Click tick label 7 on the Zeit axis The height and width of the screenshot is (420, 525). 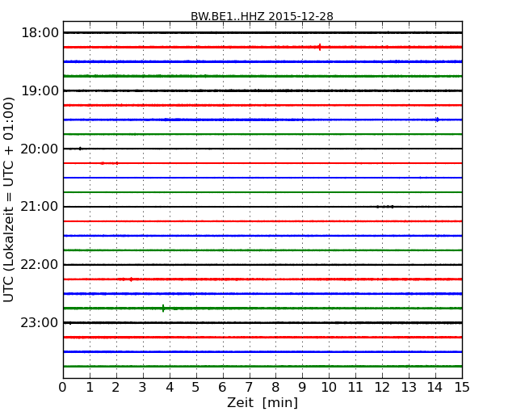click(249, 387)
